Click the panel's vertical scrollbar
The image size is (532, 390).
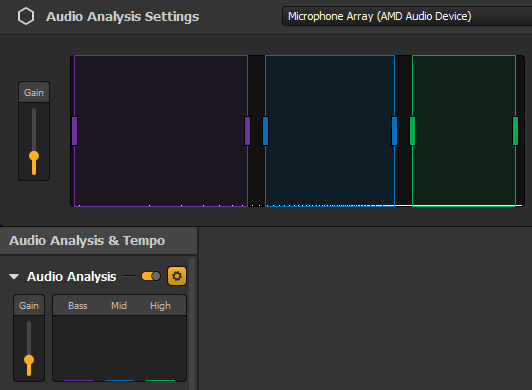[192, 324]
